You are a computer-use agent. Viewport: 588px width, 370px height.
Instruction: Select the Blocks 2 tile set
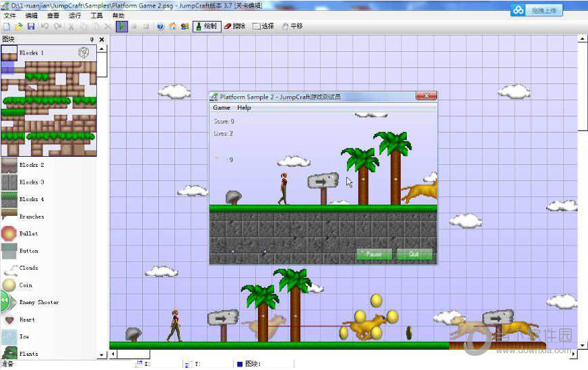[x=48, y=165]
